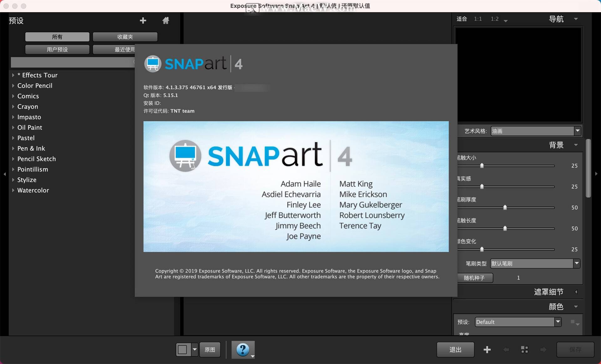Select the Pen & Ink preset category

coord(31,148)
